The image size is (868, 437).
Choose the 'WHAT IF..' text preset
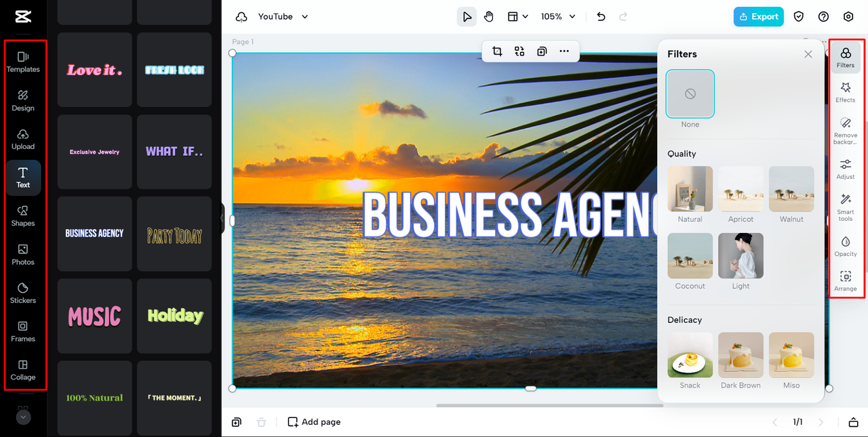pyautogui.click(x=174, y=152)
